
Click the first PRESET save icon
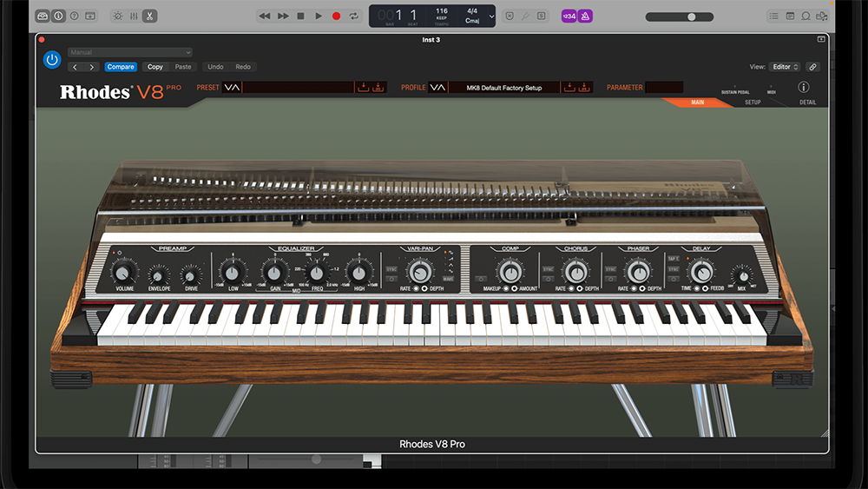363,88
